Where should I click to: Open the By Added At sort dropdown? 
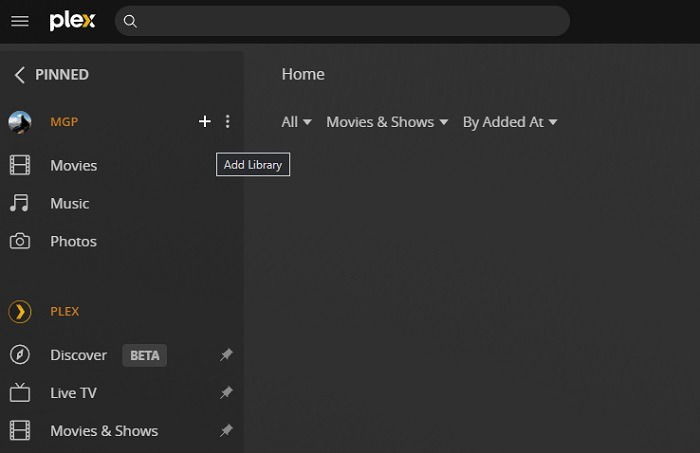[x=510, y=122]
